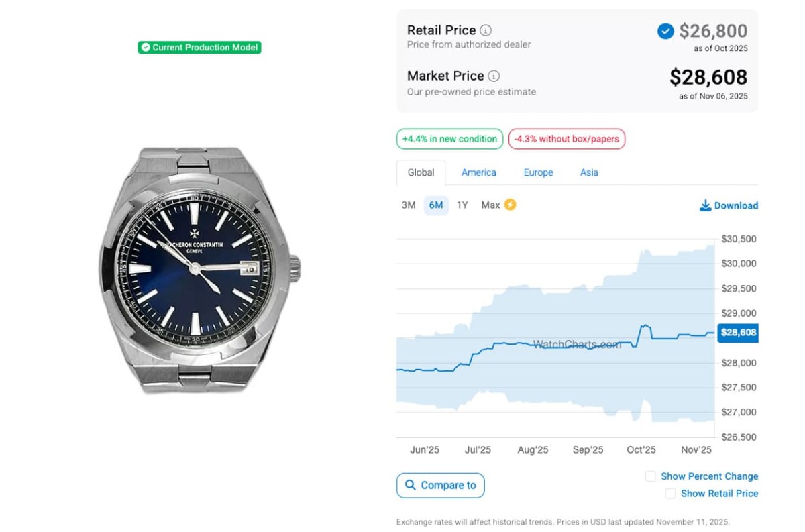Click the Retail Price info icon

click(x=486, y=30)
